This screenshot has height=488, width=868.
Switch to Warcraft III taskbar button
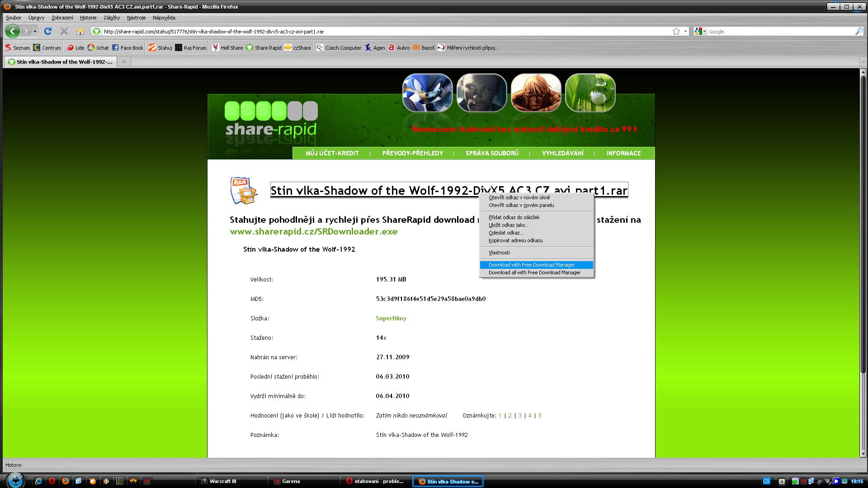coord(223,481)
